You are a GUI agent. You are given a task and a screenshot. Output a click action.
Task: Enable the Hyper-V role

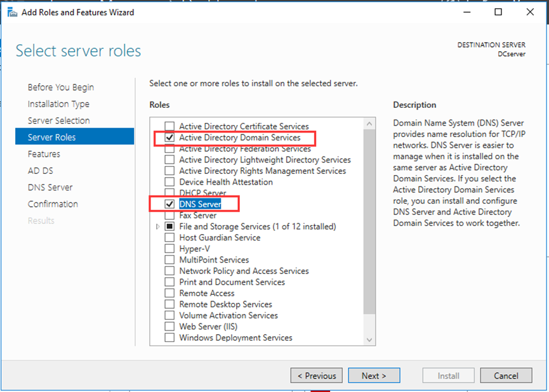click(169, 249)
